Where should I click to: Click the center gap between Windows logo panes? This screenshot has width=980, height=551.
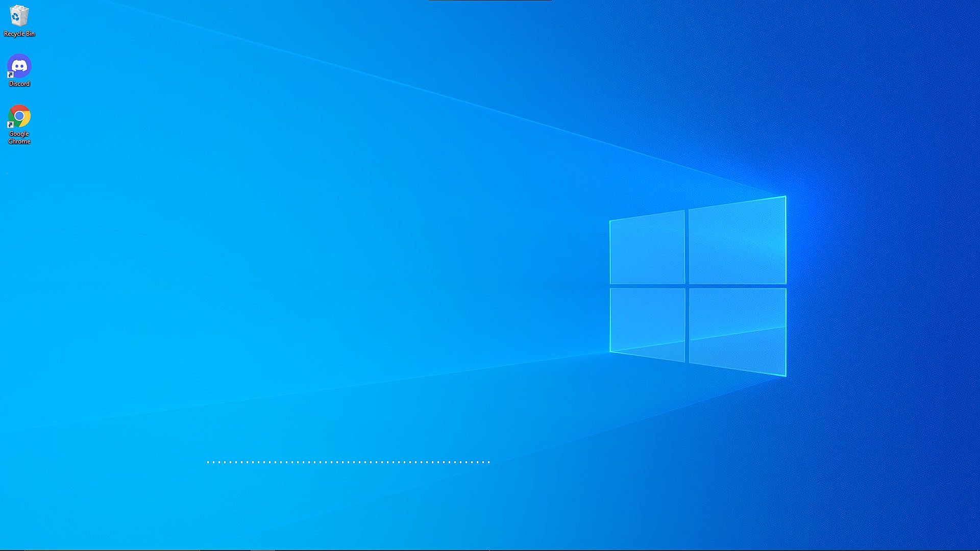coord(687,286)
